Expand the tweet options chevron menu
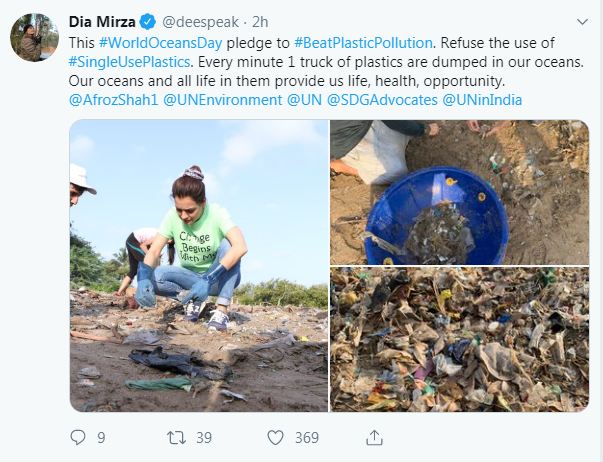603x462 pixels. pos(583,21)
